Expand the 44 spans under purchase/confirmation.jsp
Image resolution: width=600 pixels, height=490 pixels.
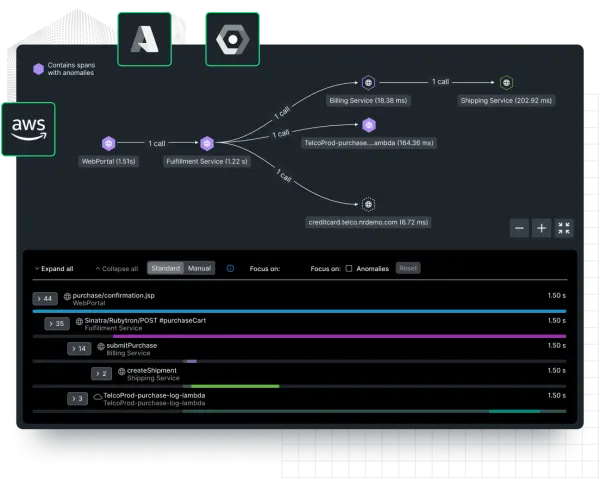click(45, 298)
